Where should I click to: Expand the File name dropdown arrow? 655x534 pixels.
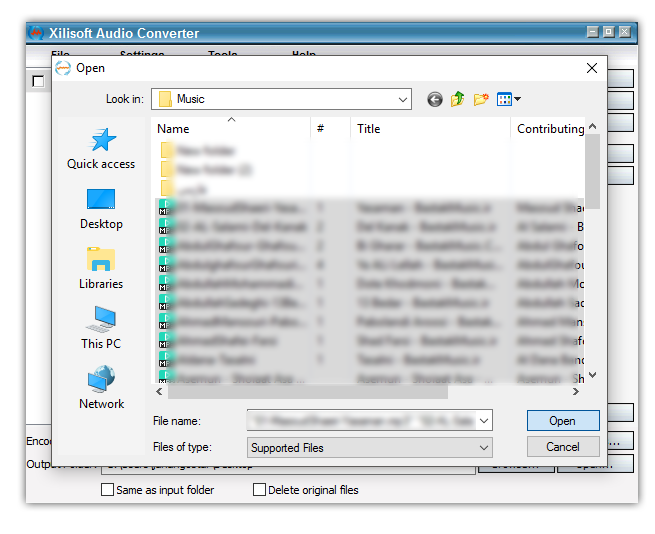coord(484,421)
